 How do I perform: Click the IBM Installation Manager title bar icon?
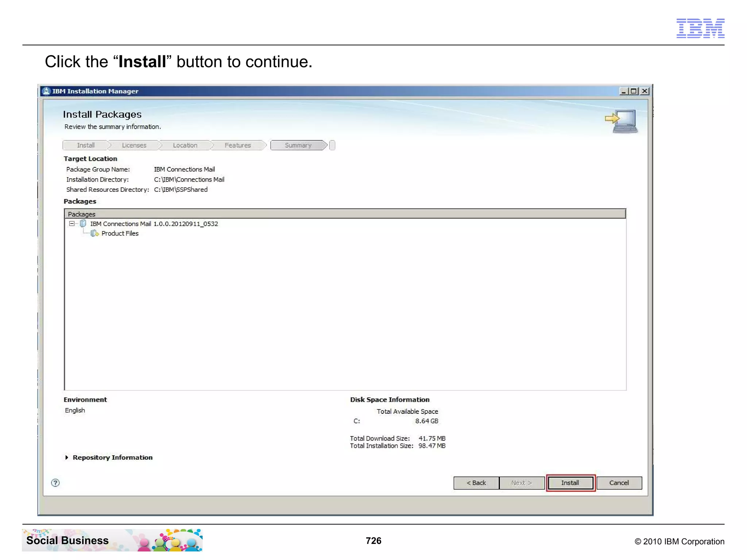pyautogui.click(x=46, y=91)
